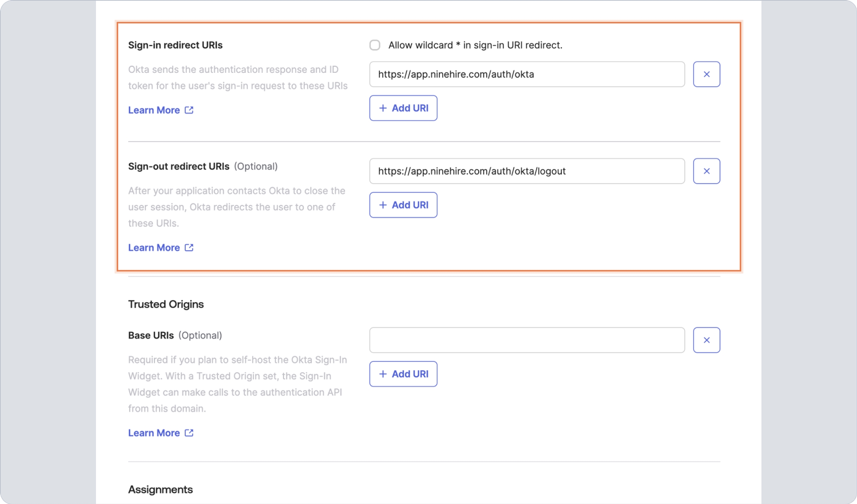
Task: Remove the sign-in redirect URI with X
Action: coord(706,74)
